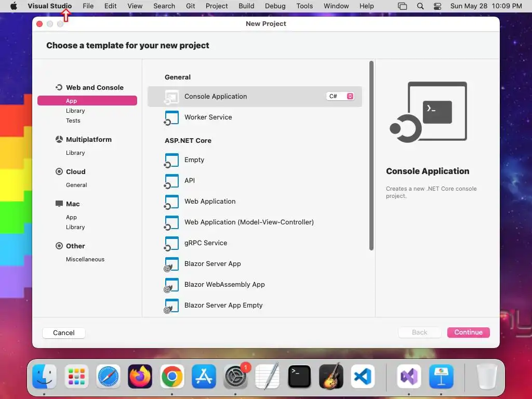Image resolution: width=532 pixels, height=399 pixels.
Task: Select the Blazor WebAssembly App template name
Action: (224, 284)
